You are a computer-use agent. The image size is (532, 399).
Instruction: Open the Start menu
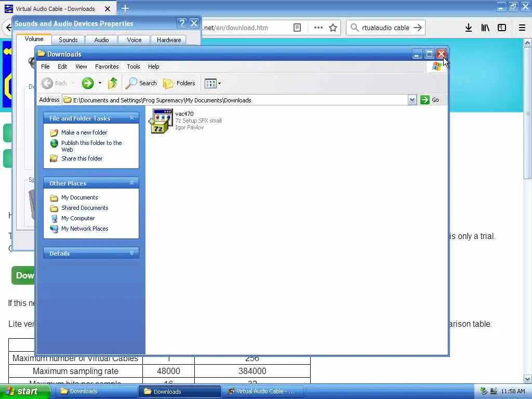(25, 392)
